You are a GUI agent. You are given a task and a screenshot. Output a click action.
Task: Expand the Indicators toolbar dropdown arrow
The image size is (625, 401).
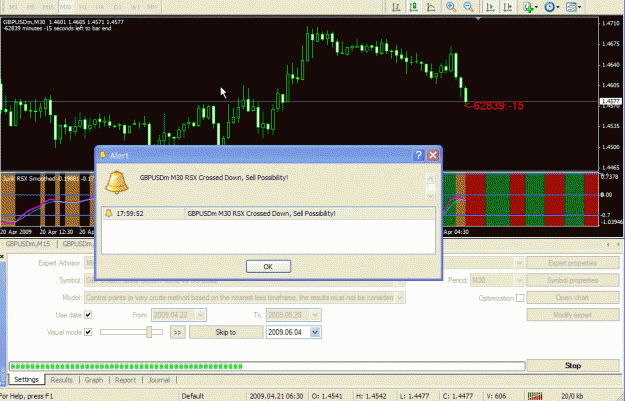[x=536, y=7]
